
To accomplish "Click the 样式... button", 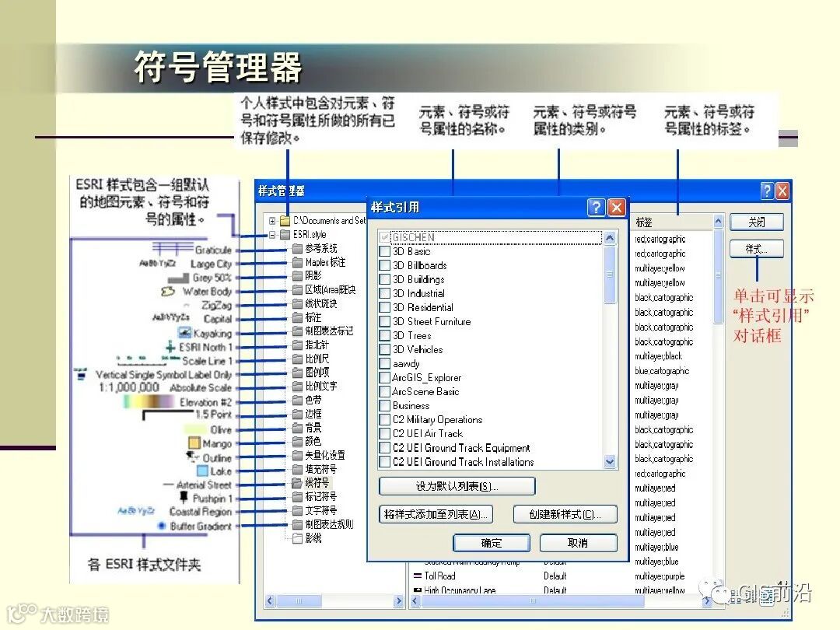I will click(x=757, y=249).
